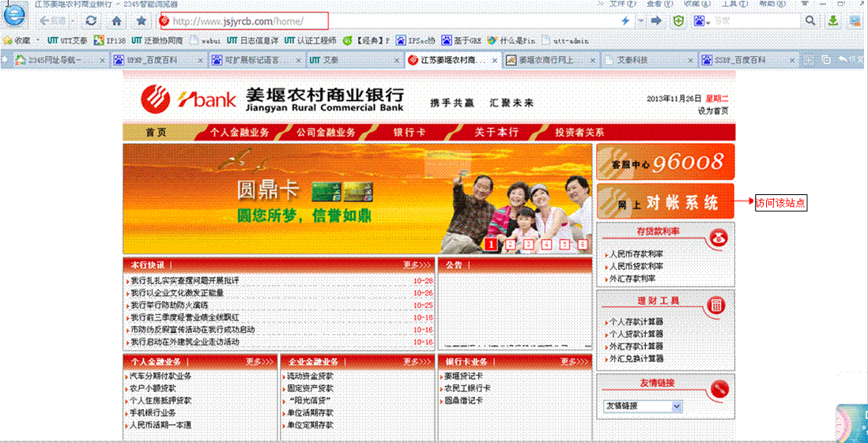
Task: Click 更多>>> in the 本行快讯 panel
Action: [417, 265]
